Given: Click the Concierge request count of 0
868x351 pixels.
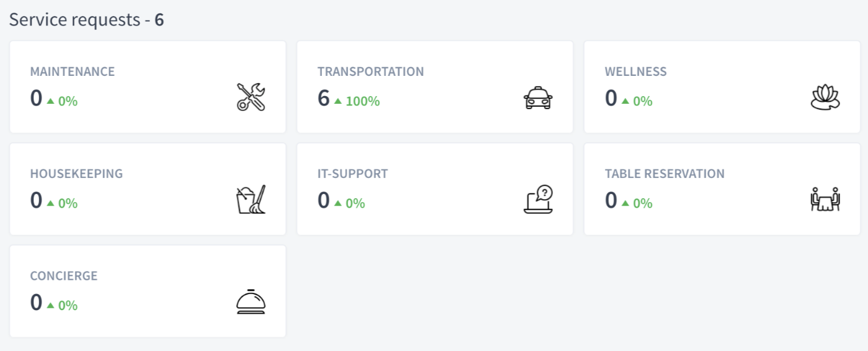Looking at the screenshot, I should (36, 302).
